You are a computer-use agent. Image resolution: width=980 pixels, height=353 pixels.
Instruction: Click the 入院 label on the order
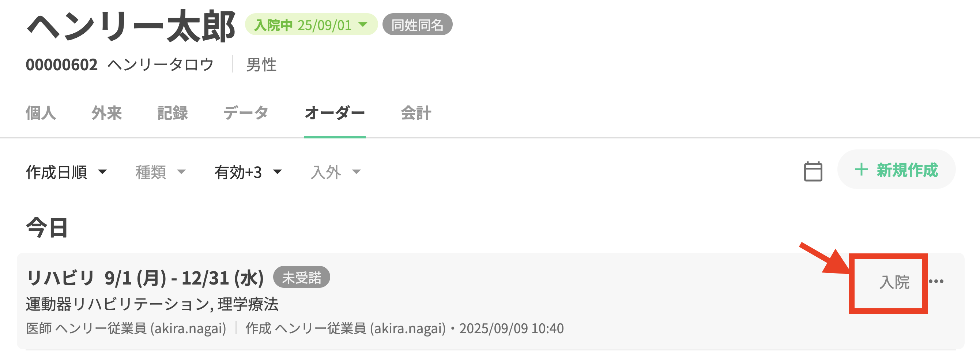tap(894, 282)
